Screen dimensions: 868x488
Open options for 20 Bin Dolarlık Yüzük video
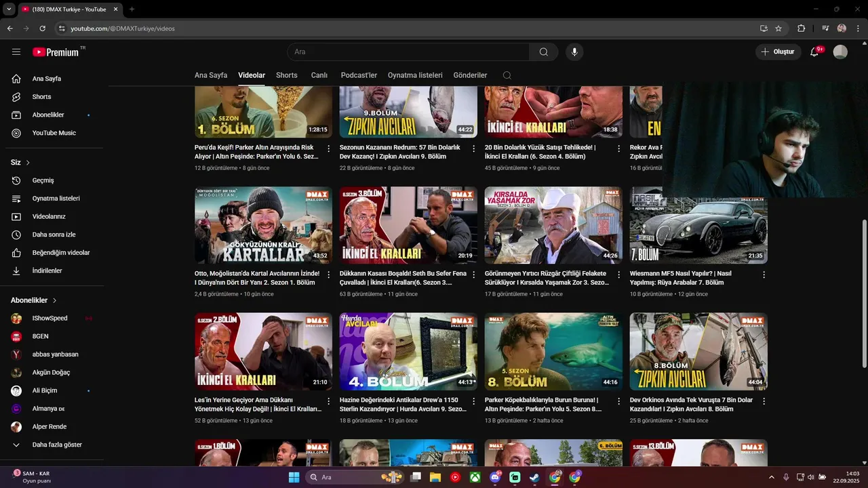[619, 148]
